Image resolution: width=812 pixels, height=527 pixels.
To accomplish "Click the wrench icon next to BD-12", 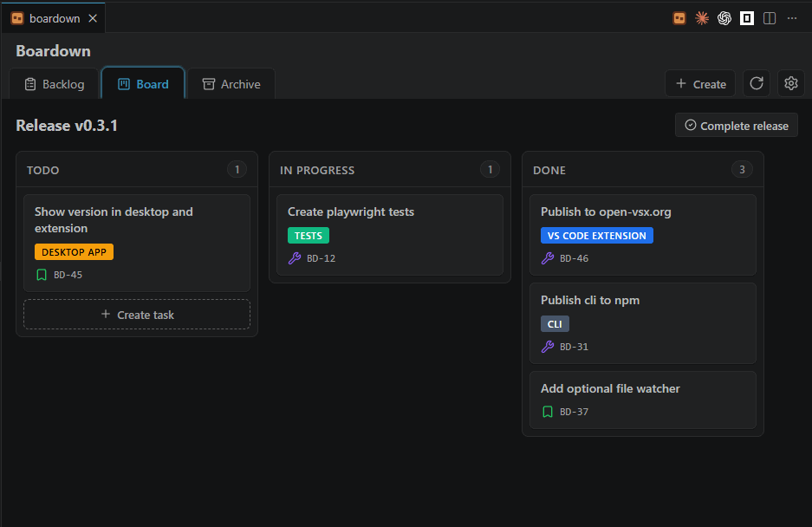I will point(295,258).
